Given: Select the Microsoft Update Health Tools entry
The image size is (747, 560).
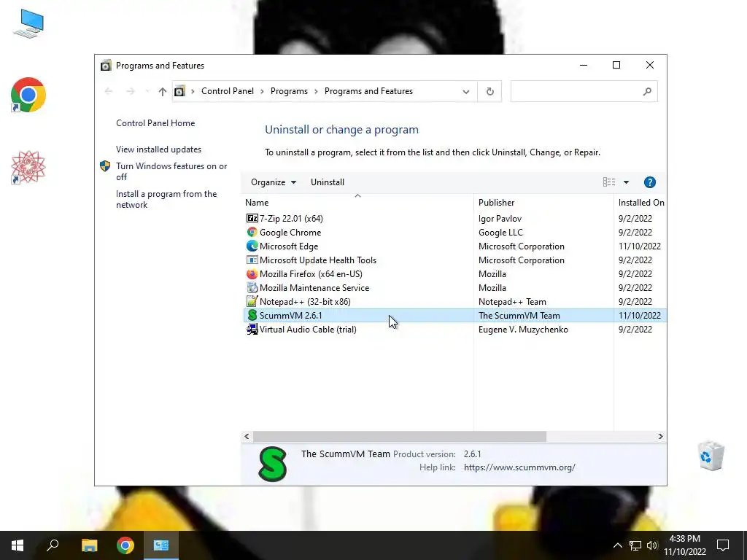Looking at the screenshot, I should coord(454,260).
